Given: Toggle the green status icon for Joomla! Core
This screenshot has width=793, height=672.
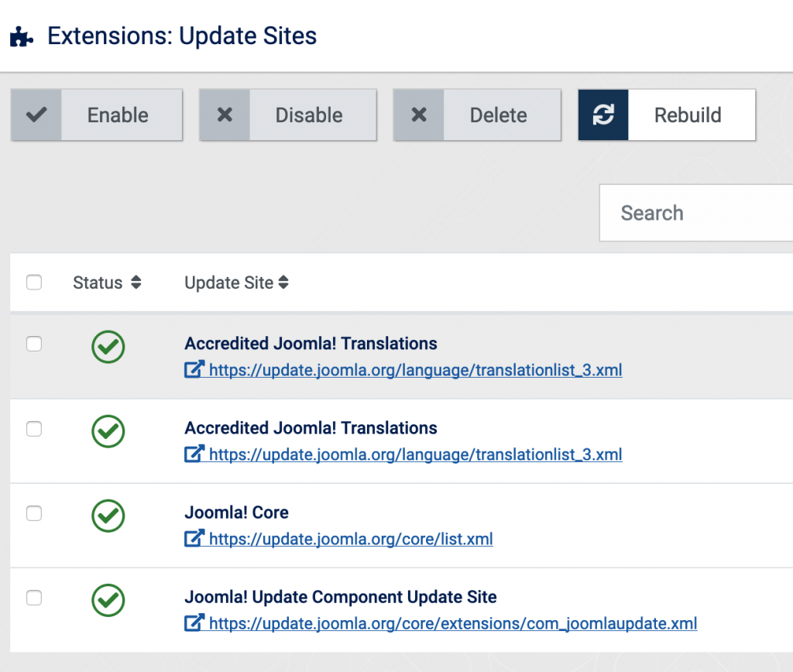Looking at the screenshot, I should click(x=108, y=516).
